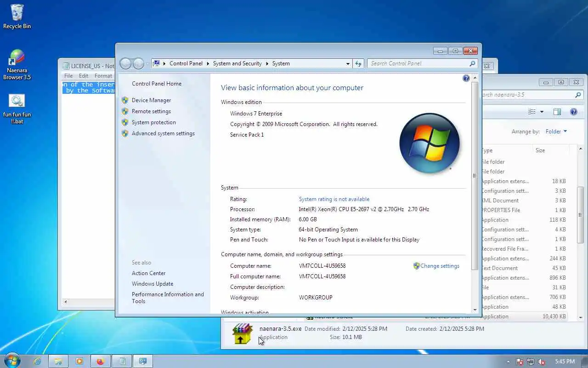Viewport: 588px width, 368px height.
Task: Open Device Manager link
Action: 151,100
